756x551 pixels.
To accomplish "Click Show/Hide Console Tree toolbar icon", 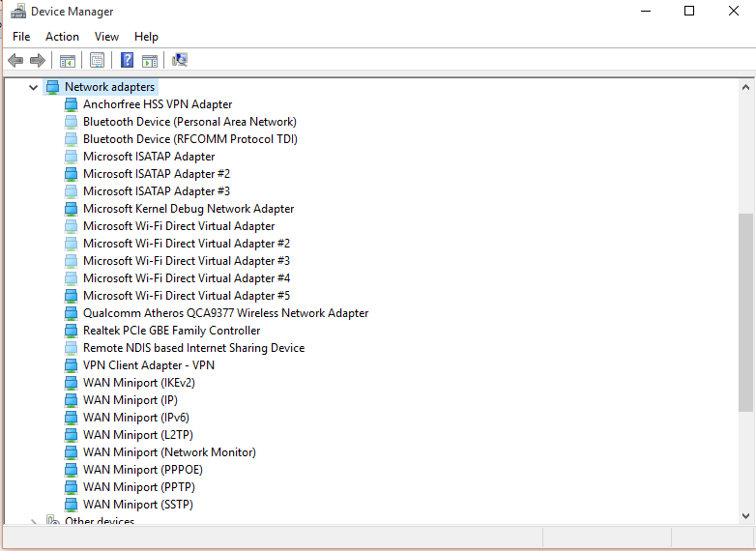I will pos(68,61).
